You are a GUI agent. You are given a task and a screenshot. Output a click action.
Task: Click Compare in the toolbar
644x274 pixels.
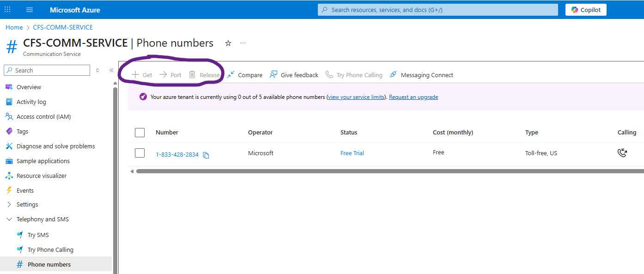click(x=244, y=75)
